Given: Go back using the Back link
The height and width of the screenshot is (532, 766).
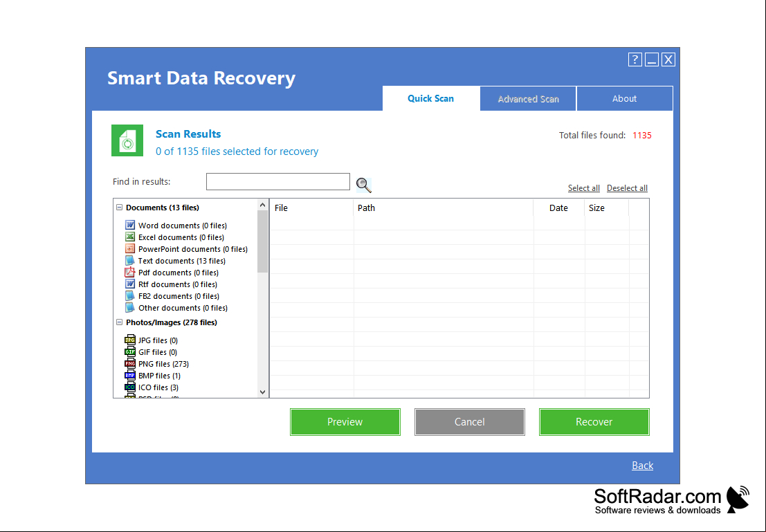Looking at the screenshot, I should click(642, 466).
